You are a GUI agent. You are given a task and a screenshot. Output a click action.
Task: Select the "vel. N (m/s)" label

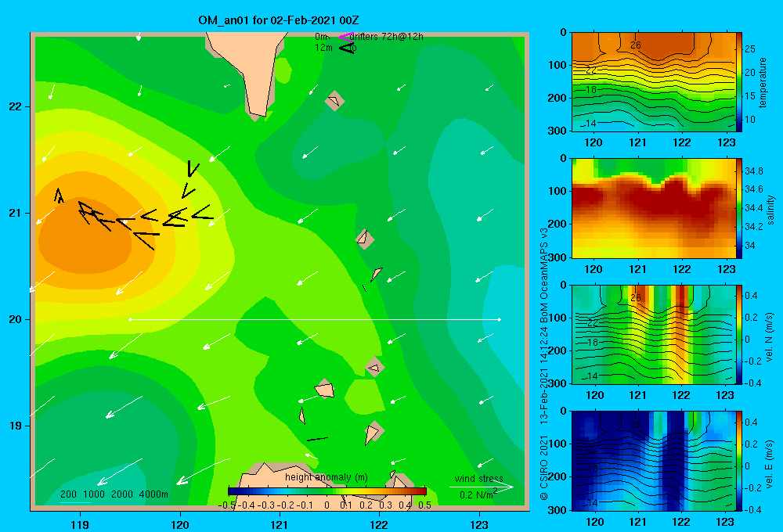(770, 337)
